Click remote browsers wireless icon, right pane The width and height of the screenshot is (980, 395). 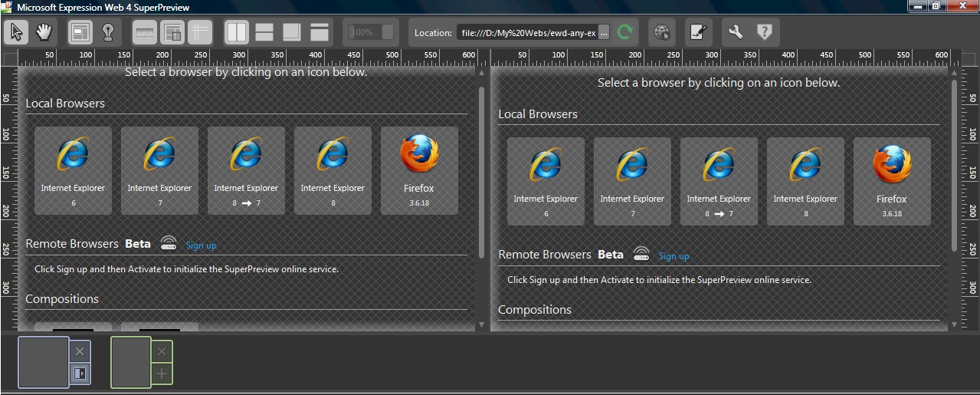(641, 255)
